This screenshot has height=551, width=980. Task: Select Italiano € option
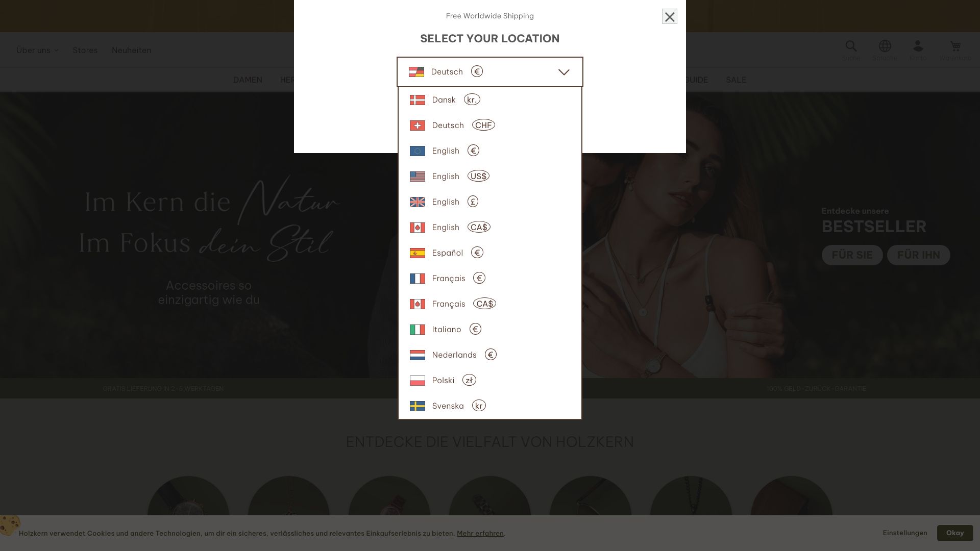click(x=489, y=330)
